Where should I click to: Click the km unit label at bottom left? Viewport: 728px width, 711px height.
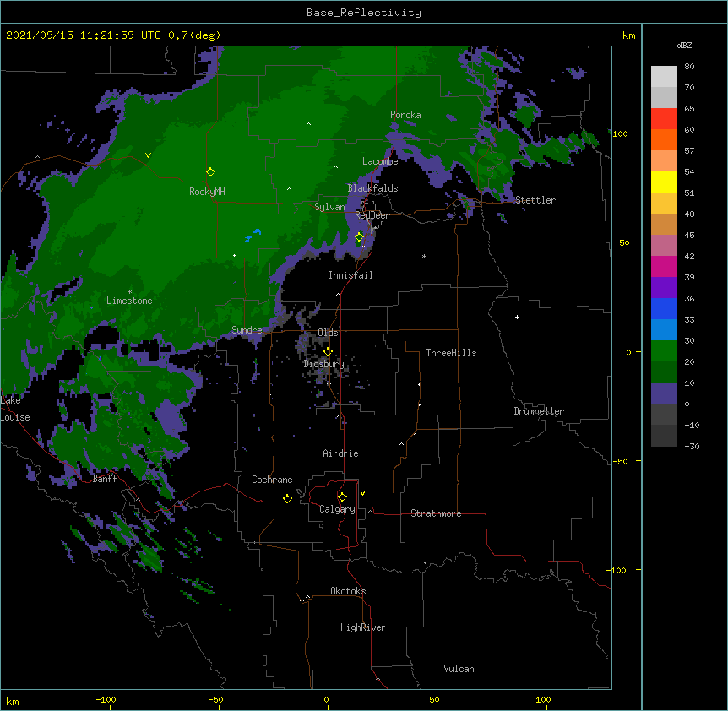tap(13, 701)
